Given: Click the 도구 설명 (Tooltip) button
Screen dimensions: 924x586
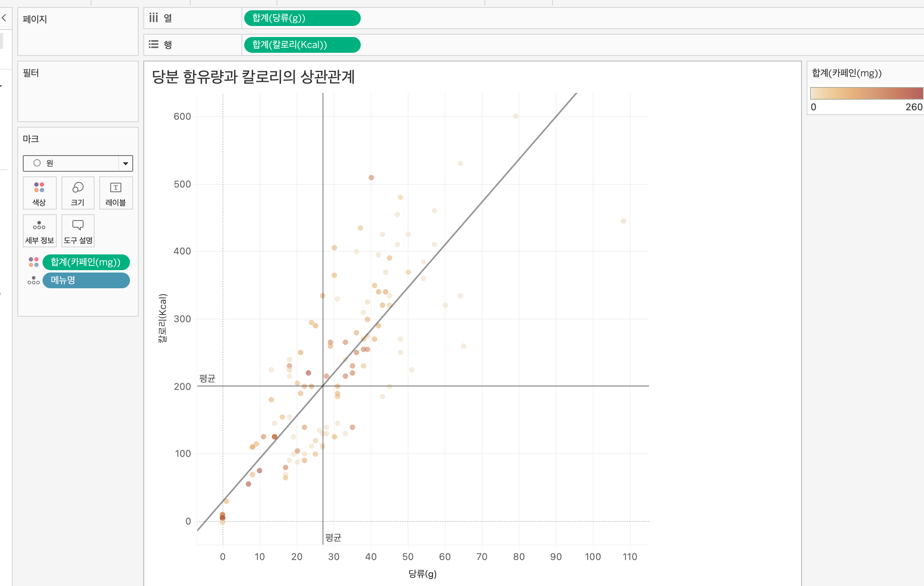Looking at the screenshot, I should (78, 231).
